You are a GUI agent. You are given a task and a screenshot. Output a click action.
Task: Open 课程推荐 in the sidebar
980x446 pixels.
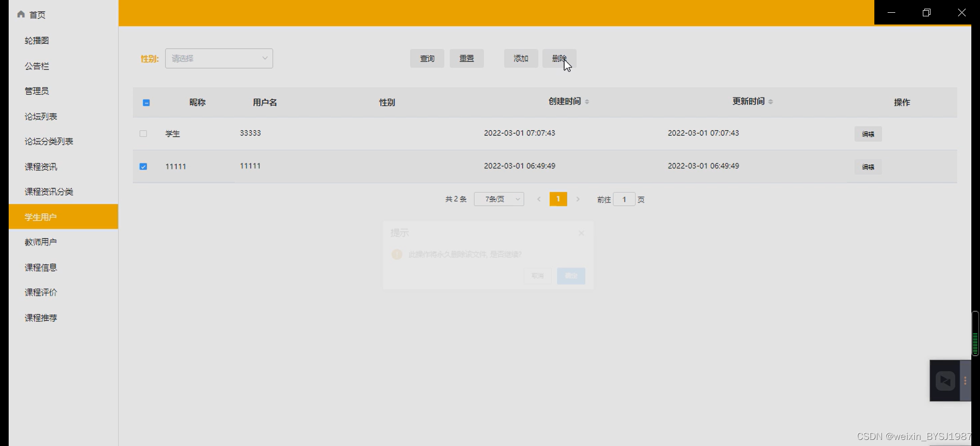(41, 318)
